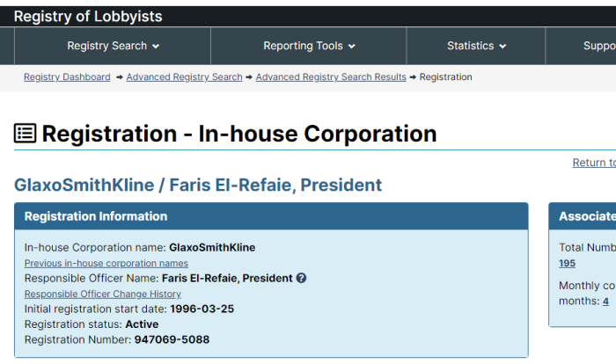This screenshot has height=364, width=616.
Task: Click the Registry of Lobbyists title
Action: tap(88, 17)
